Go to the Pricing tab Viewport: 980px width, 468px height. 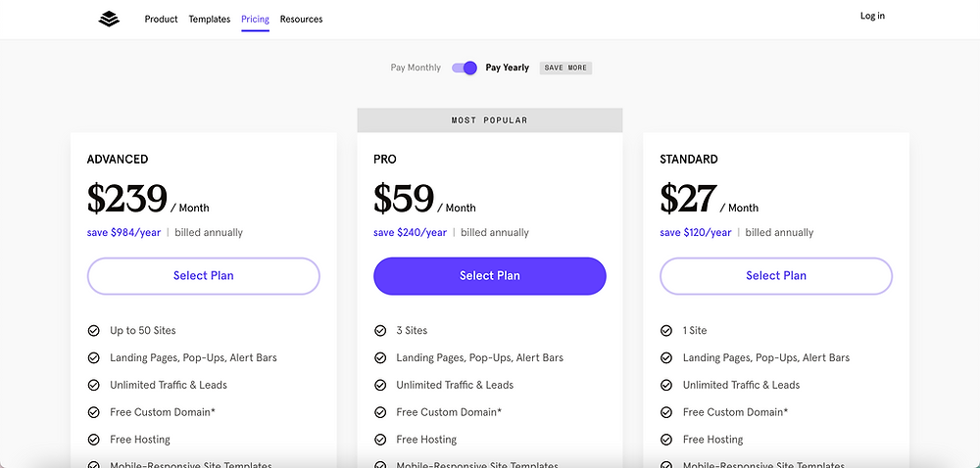point(255,20)
